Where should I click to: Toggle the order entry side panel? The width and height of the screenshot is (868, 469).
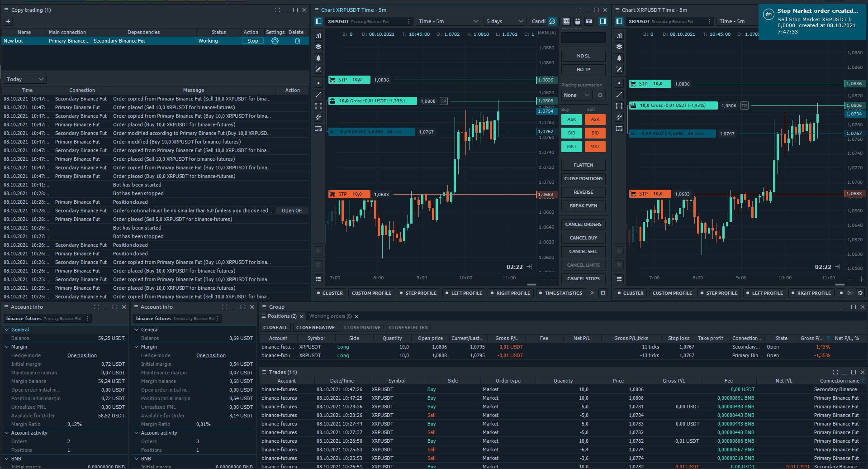(603, 21)
